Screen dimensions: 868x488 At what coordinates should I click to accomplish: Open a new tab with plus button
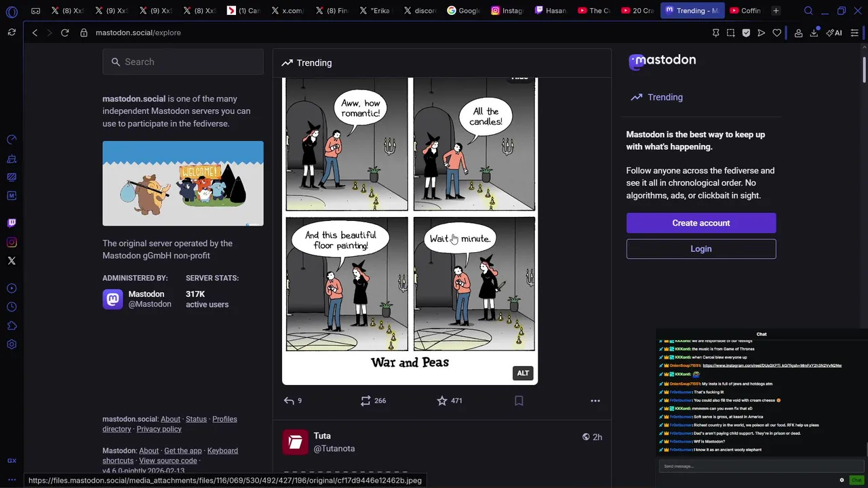776,11
